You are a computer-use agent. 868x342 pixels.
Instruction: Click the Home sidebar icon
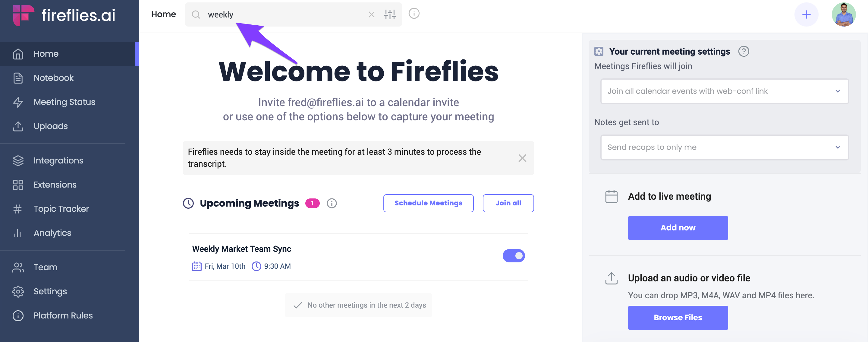tap(17, 53)
